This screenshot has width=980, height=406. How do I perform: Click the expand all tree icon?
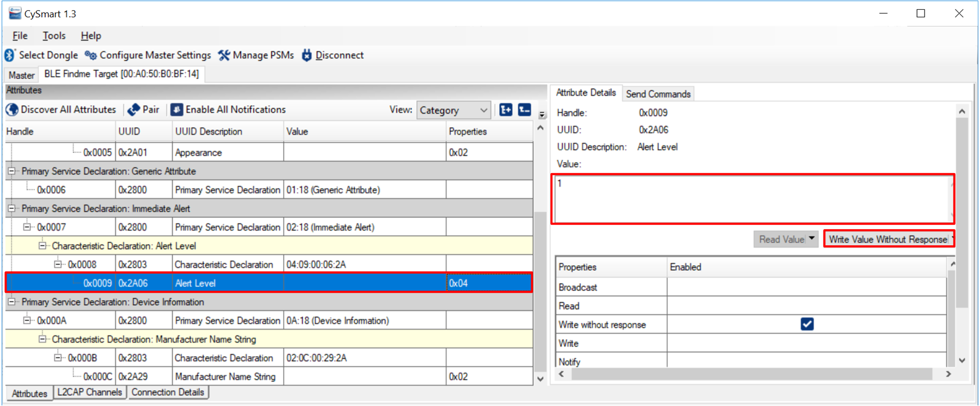(506, 110)
